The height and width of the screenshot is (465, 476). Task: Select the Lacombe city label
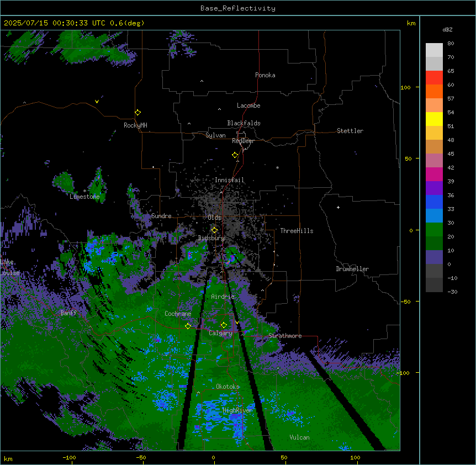click(248, 105)
